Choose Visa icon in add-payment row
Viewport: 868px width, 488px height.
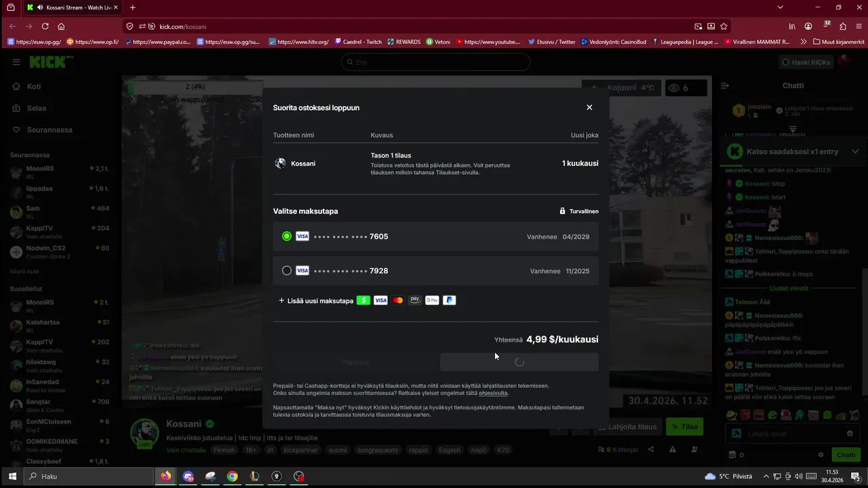380,300
